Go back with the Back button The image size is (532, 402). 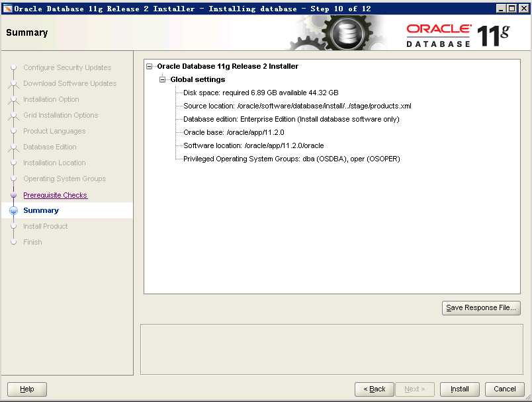(x=375, y=389)
